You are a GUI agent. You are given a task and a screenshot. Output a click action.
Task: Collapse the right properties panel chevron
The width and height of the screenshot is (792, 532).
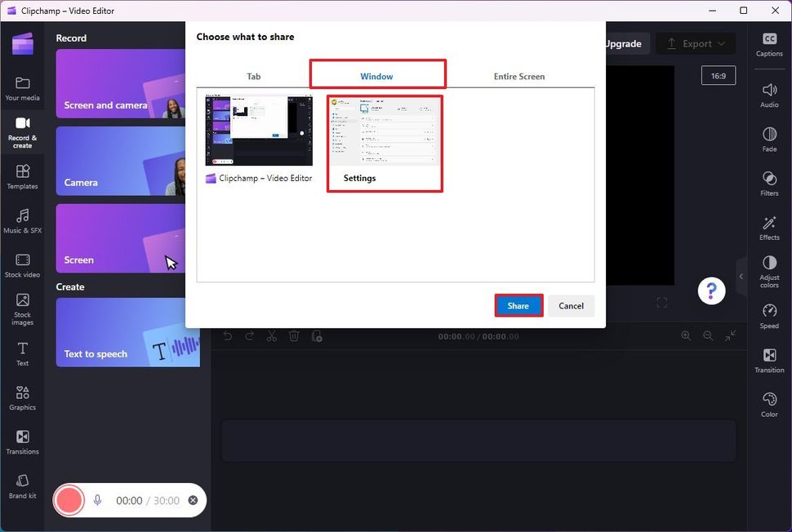coord(741,276)
